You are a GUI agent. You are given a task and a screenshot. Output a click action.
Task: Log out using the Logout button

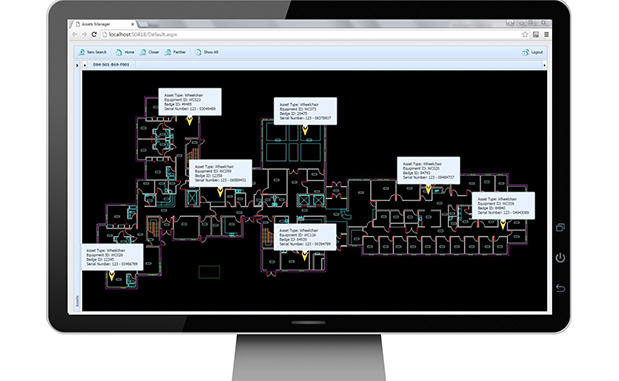[533, 52]
